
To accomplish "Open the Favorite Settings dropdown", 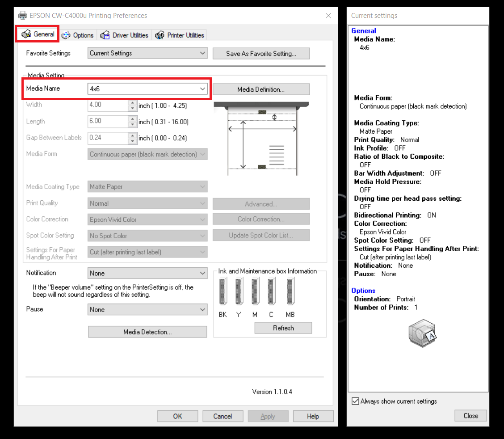I will [202, 53].
